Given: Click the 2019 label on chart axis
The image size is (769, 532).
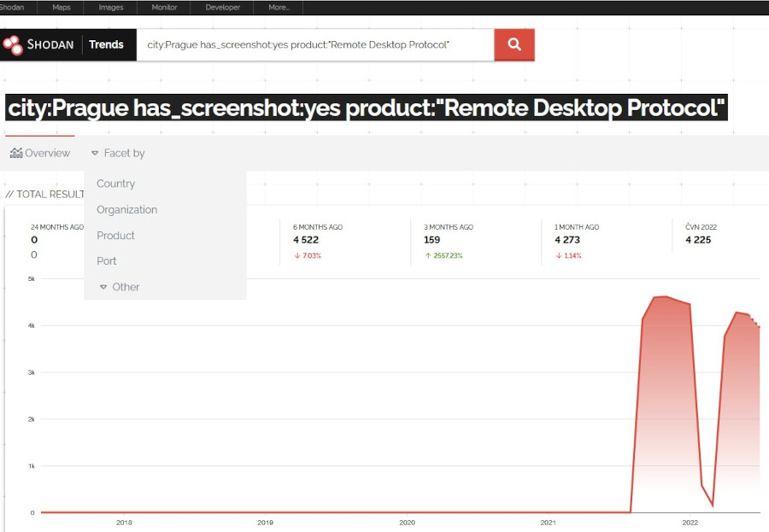Looking at the screenshot, I should click(266, 523).
